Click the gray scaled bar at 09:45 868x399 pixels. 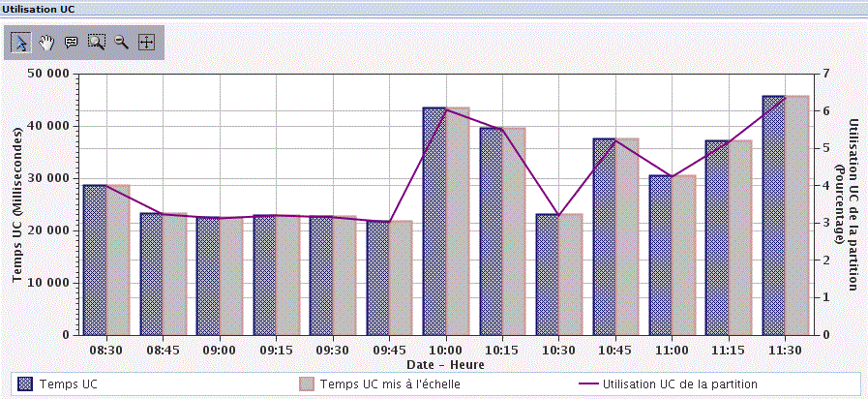[401, 278]
